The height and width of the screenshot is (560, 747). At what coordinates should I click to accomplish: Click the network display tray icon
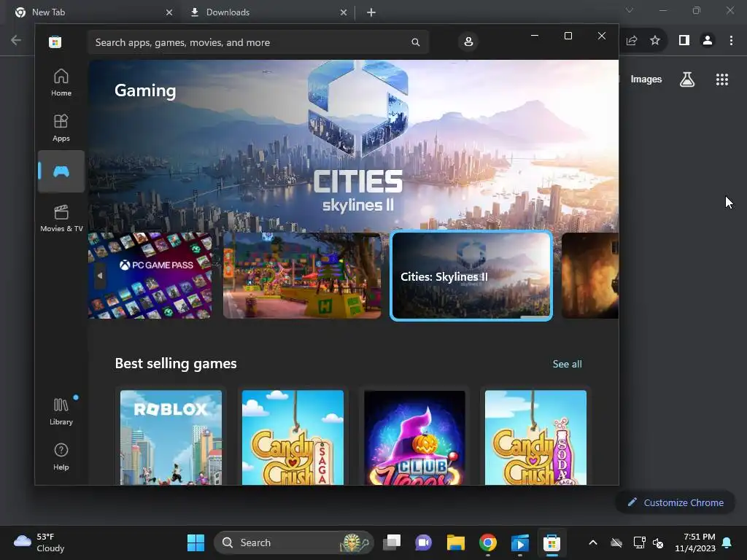(x=639, y=542)
